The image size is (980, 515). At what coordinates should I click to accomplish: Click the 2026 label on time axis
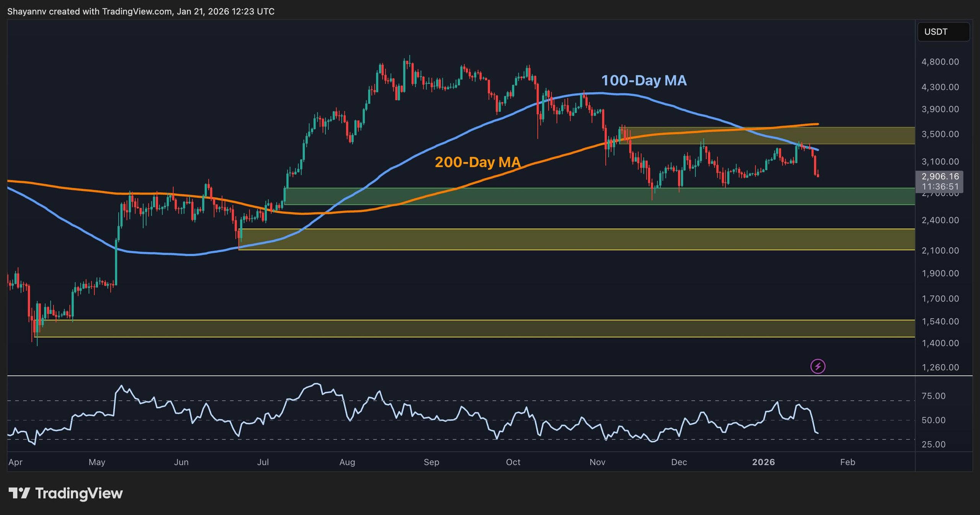(763, 462)
